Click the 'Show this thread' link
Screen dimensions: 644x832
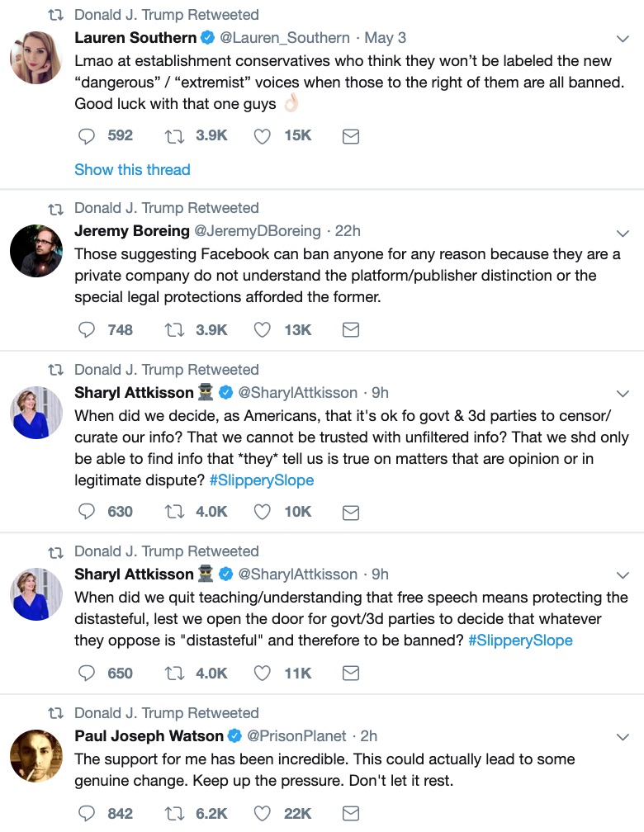(x=132, y=169)
